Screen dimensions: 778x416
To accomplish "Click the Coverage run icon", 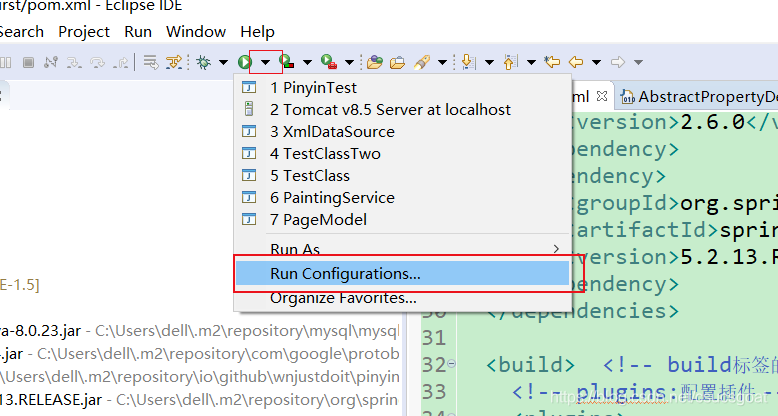I will pyautogui.click(x=287, y=62).
